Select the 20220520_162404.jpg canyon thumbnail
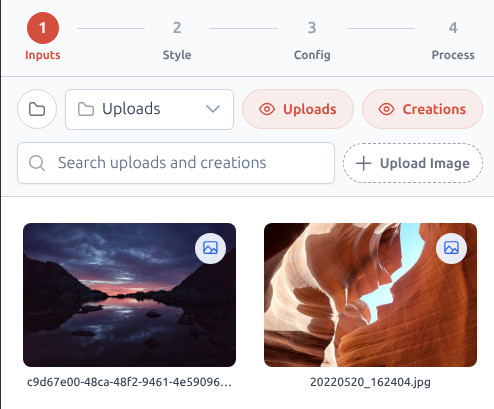 pos(370,295)
